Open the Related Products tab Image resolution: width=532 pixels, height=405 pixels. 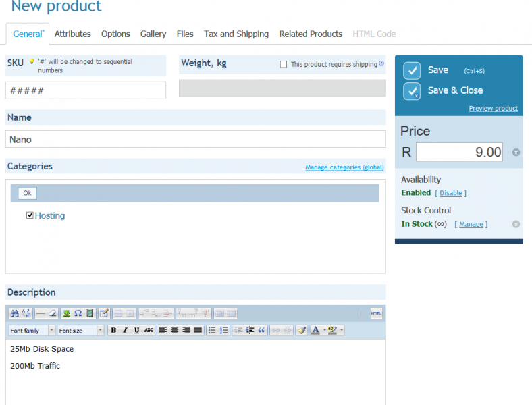tap(311, 34)
